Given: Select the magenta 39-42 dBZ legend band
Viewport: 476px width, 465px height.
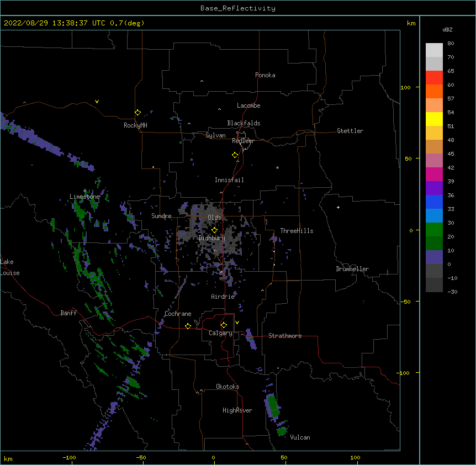Looking at the screenshot, I should point(434,174).
